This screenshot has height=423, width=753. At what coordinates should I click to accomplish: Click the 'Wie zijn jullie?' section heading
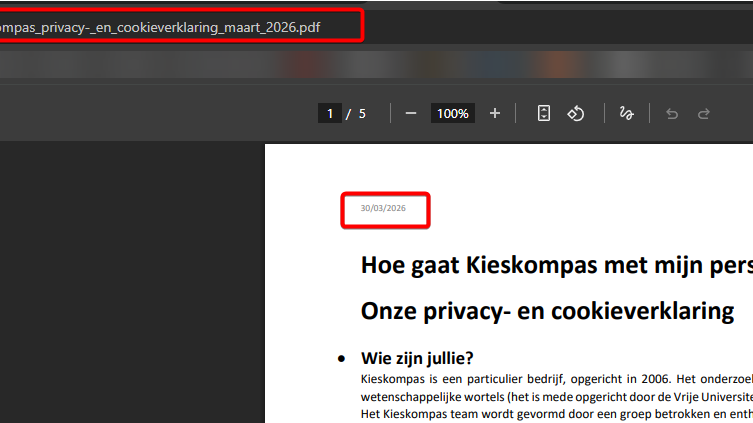click(x=417, y=359)
